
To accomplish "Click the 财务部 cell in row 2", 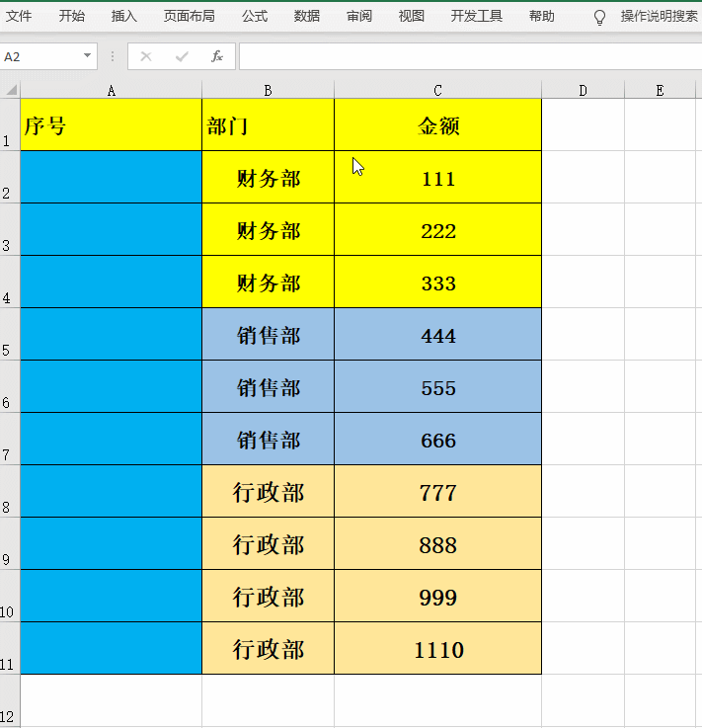I will [269, 177].
